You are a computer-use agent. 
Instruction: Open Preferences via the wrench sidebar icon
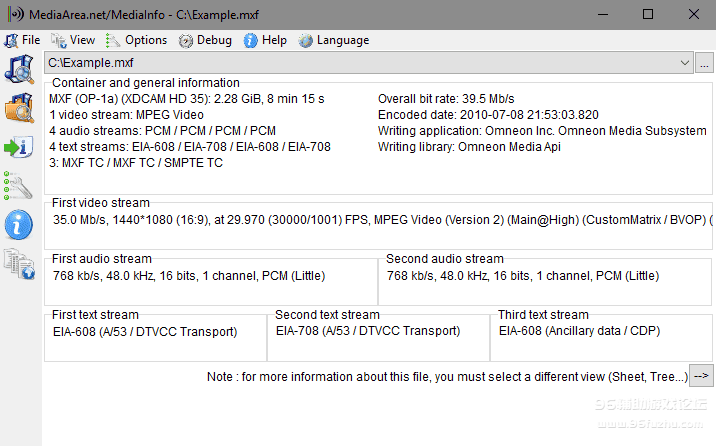click(x=19, y=186)
